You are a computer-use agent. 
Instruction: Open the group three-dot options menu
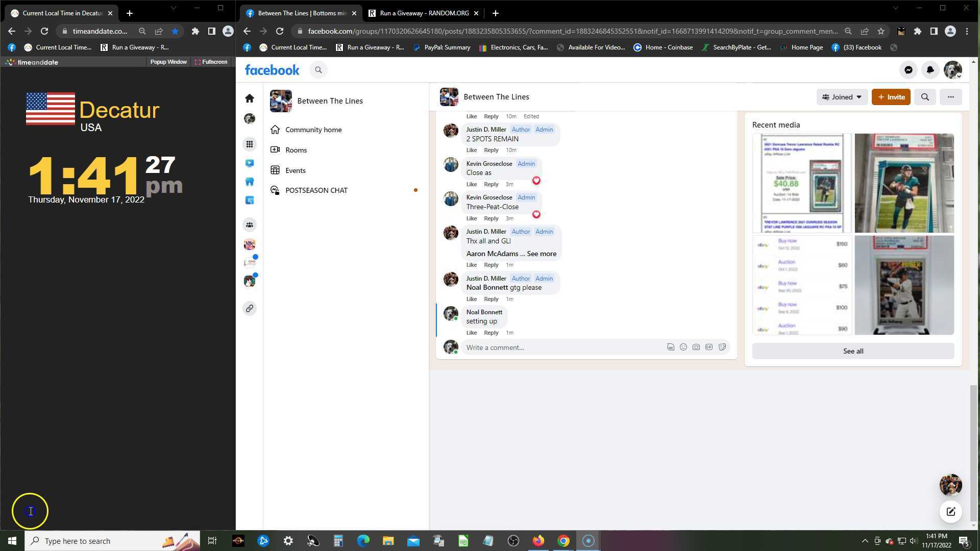(950, 97)
